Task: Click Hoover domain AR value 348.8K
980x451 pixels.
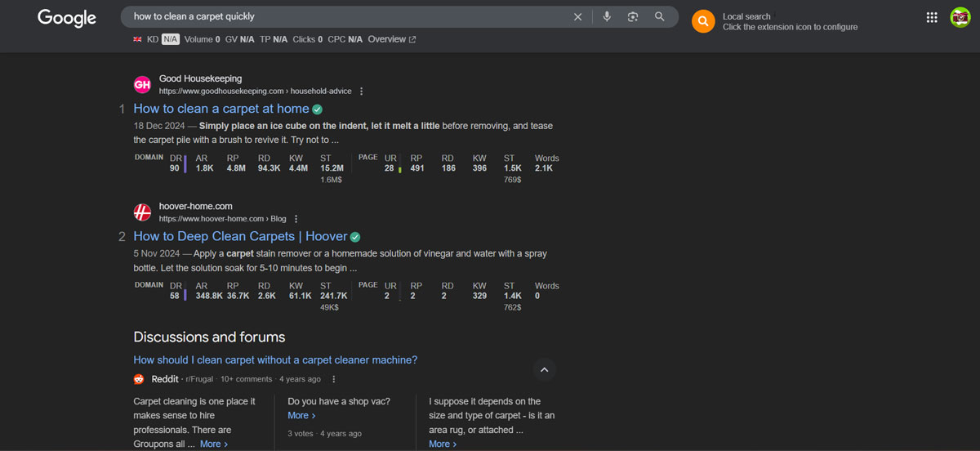Action: (x=209, y=296)
